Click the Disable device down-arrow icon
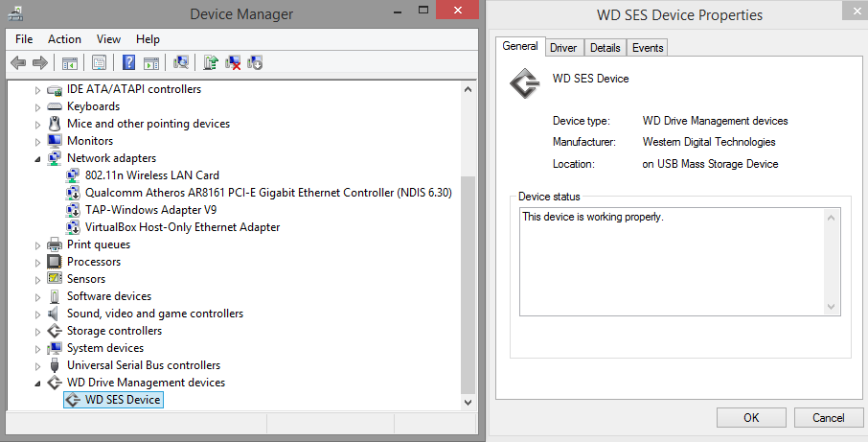 tap(255, 62)
